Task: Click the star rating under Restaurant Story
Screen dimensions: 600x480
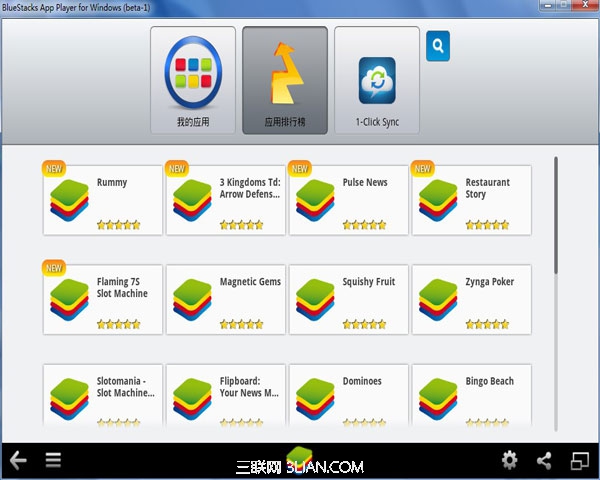Action: coord(487,225)
